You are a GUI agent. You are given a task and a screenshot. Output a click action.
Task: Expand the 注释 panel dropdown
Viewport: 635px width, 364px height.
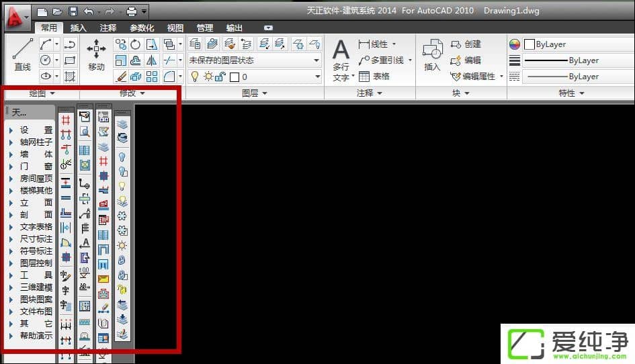pos(370,93)
